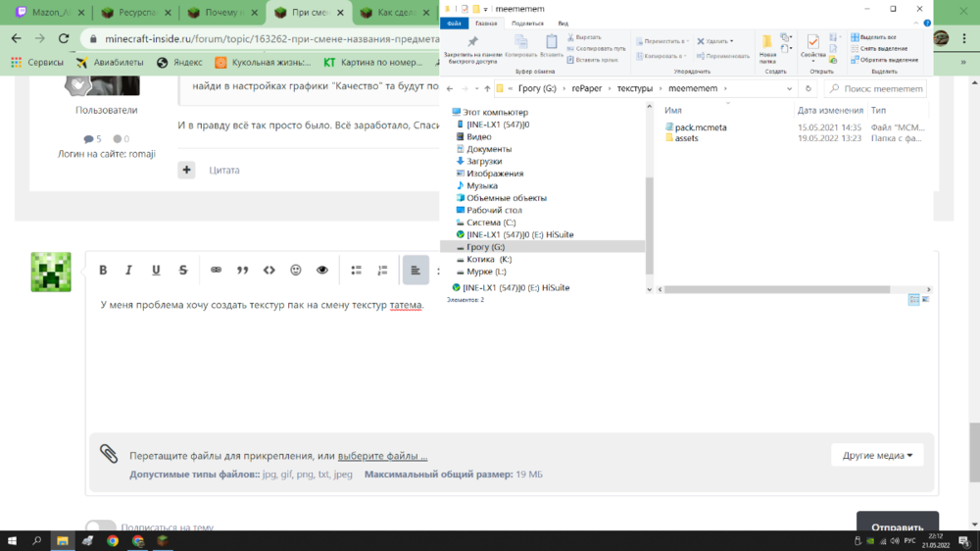Click the paperclip attachment icon

(109, 454)
